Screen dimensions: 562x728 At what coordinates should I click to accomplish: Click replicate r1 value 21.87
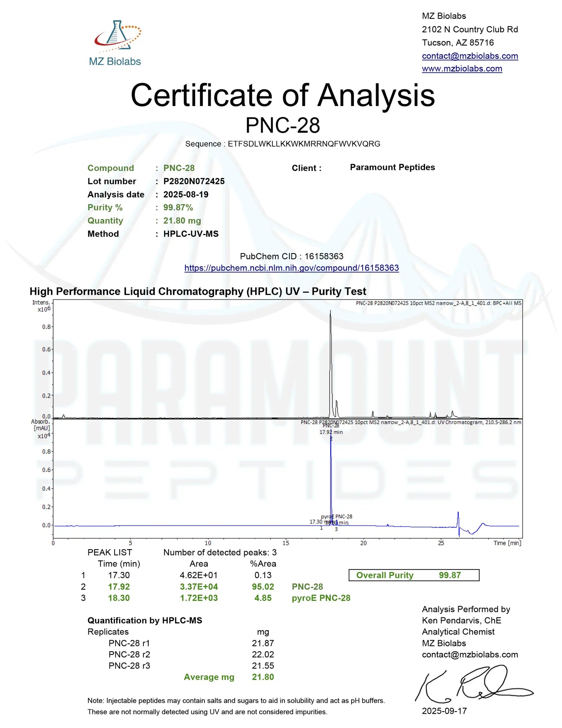[x=263, y=643]
